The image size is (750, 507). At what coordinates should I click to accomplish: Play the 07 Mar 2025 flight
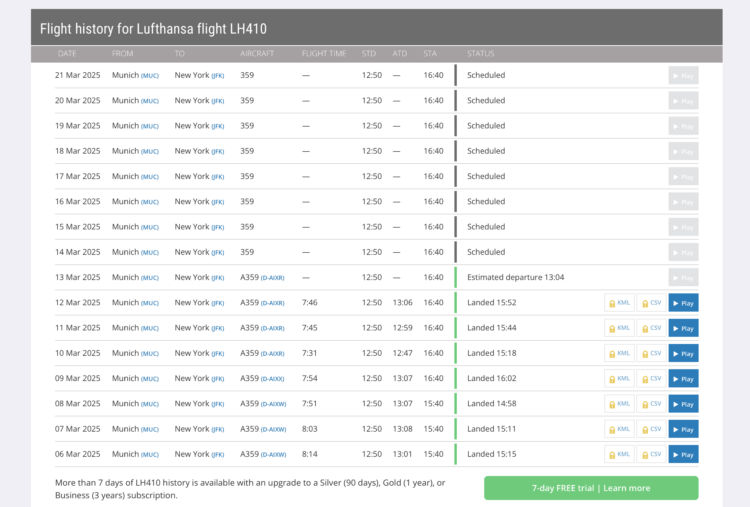(683, 429)
